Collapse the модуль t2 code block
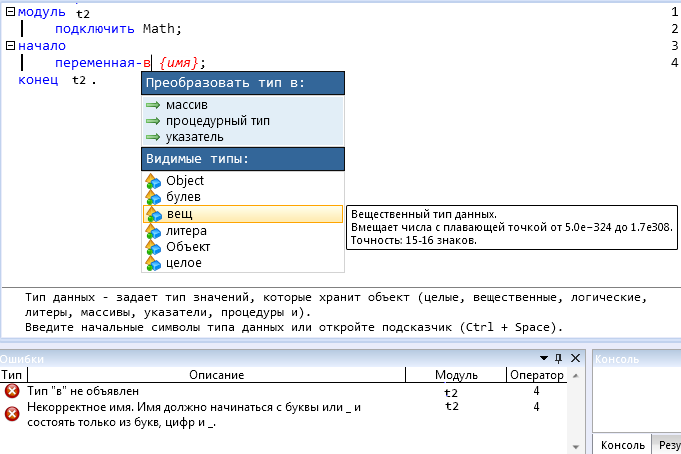 coord(10,12)
